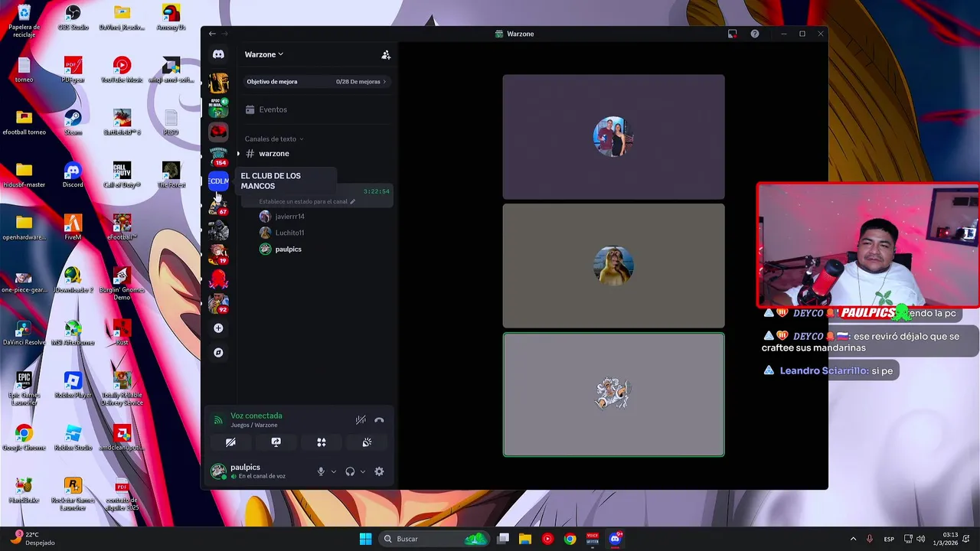
Task: Click share your screen button
Action: pyautogui.click(x=276, y=442)
